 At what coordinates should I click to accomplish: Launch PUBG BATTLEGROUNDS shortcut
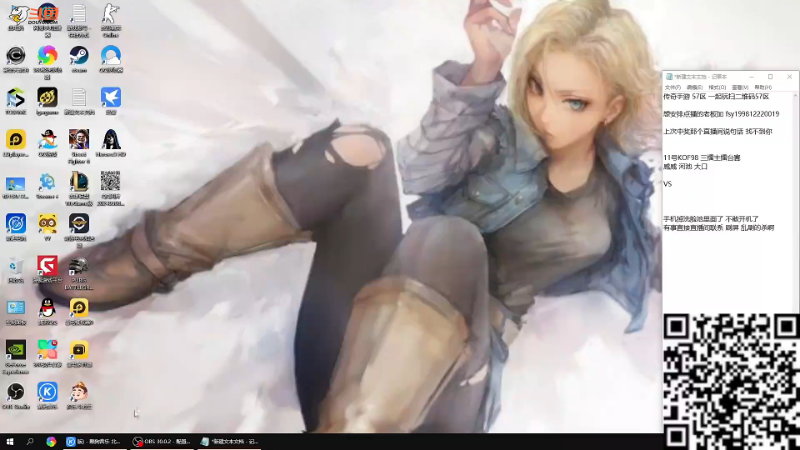79,266
